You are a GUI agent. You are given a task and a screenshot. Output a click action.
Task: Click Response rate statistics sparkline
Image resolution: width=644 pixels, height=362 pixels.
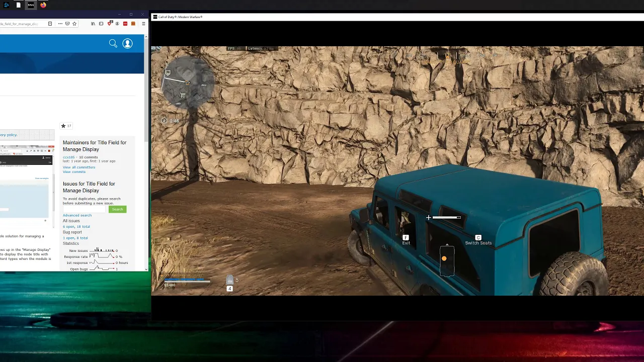[x=102, y=256]
